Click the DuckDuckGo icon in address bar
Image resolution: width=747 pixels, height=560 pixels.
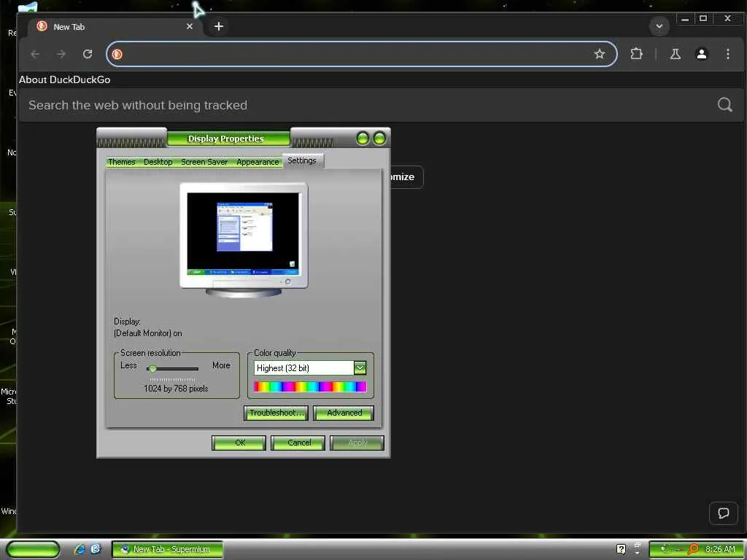tap(117, 54)
